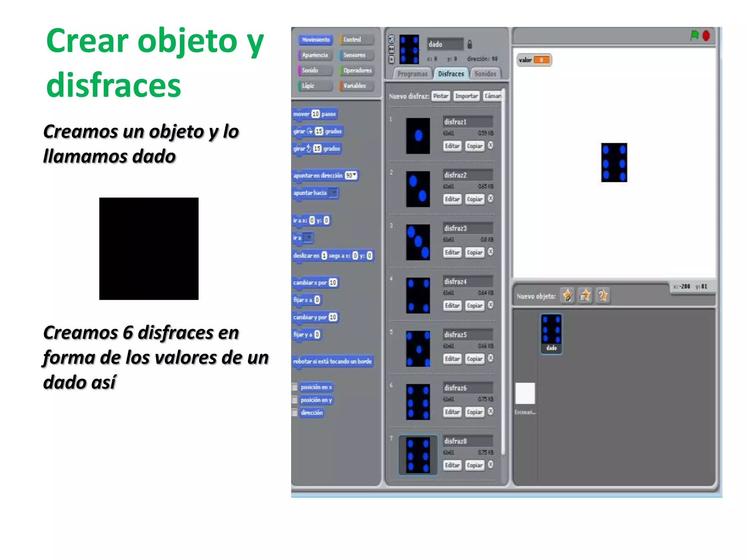
Task: Select the rotate-freely style icon
Action: coord(392,39)
